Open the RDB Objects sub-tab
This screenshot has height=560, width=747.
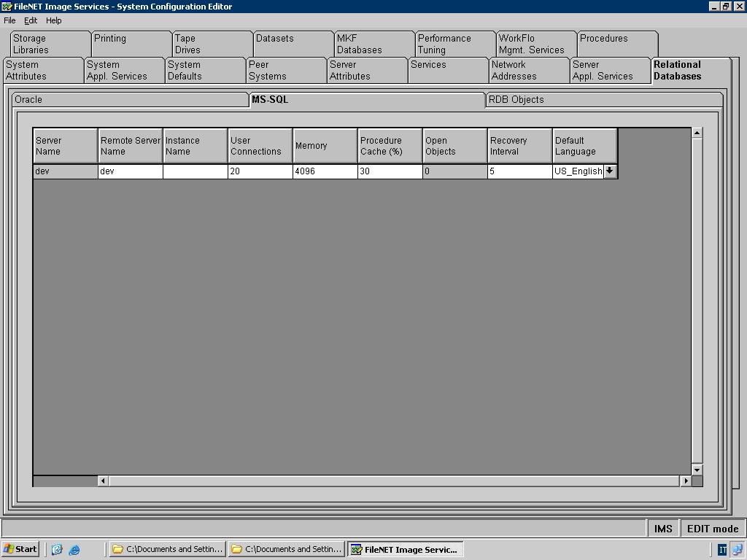(604, 99)
